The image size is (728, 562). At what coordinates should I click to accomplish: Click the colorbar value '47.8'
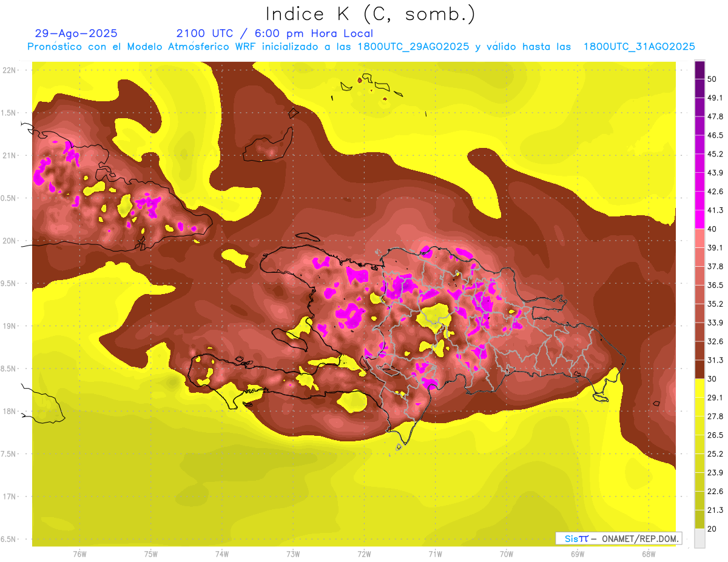[715, 116]
